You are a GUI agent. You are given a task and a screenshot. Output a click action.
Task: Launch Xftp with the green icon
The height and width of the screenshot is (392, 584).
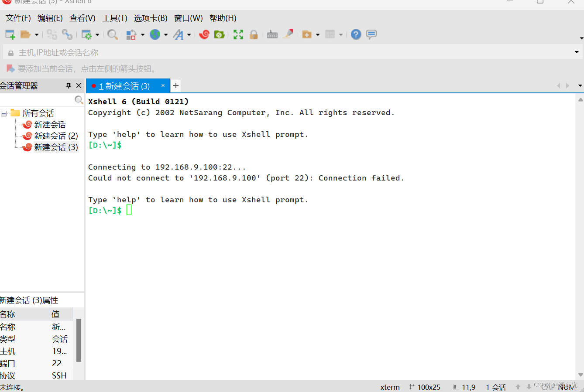(x=220, y=34)
